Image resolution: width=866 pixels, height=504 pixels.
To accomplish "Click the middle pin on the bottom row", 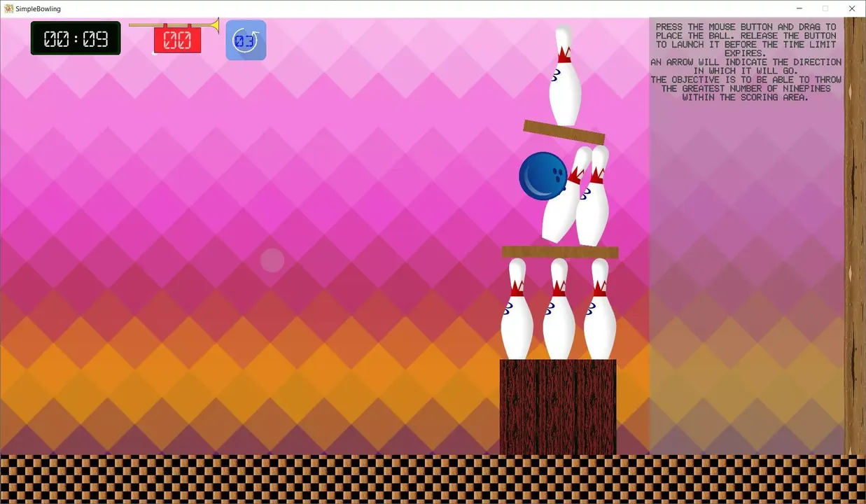I will coord(558,308).
